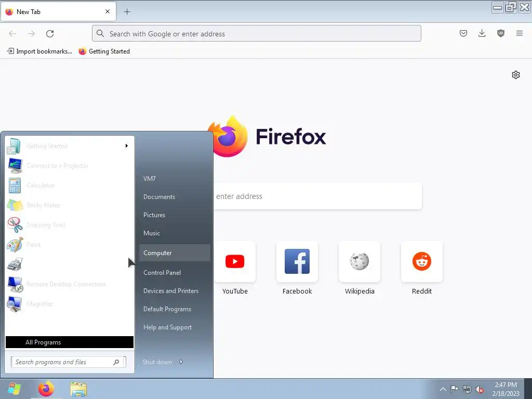Open Computer from Start menu
The image size is (532, 399).
pos(175,253)
